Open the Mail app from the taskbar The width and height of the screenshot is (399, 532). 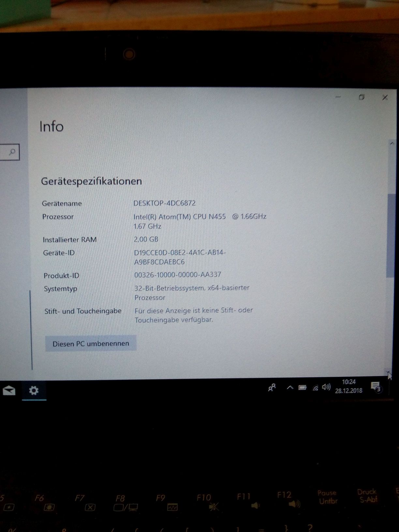click(9, 390)
